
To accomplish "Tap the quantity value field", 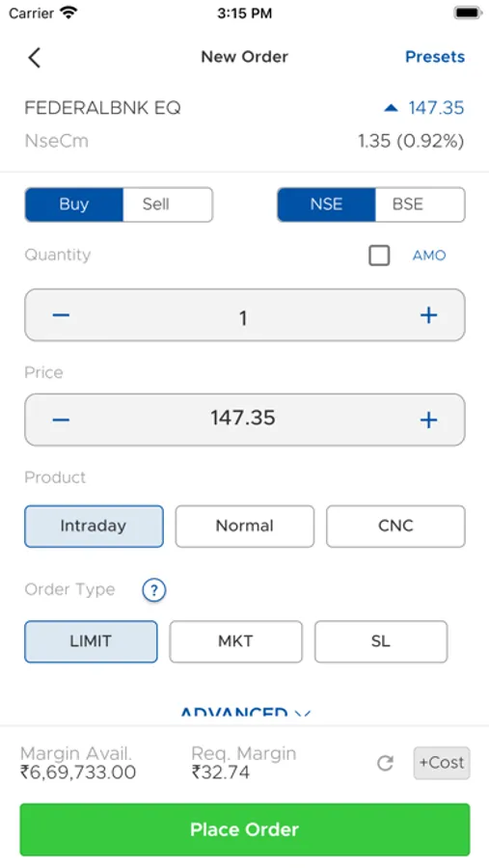I will tap(243, 317).
